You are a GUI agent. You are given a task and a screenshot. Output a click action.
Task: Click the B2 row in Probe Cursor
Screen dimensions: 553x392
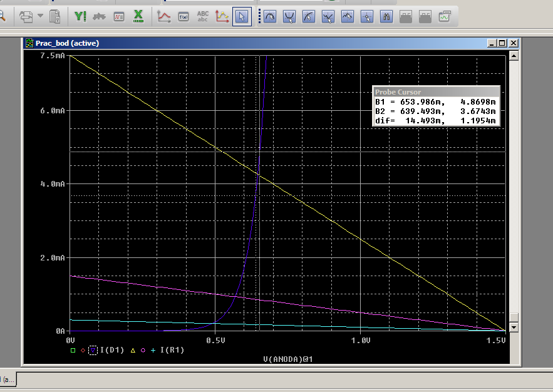point(435,111)
